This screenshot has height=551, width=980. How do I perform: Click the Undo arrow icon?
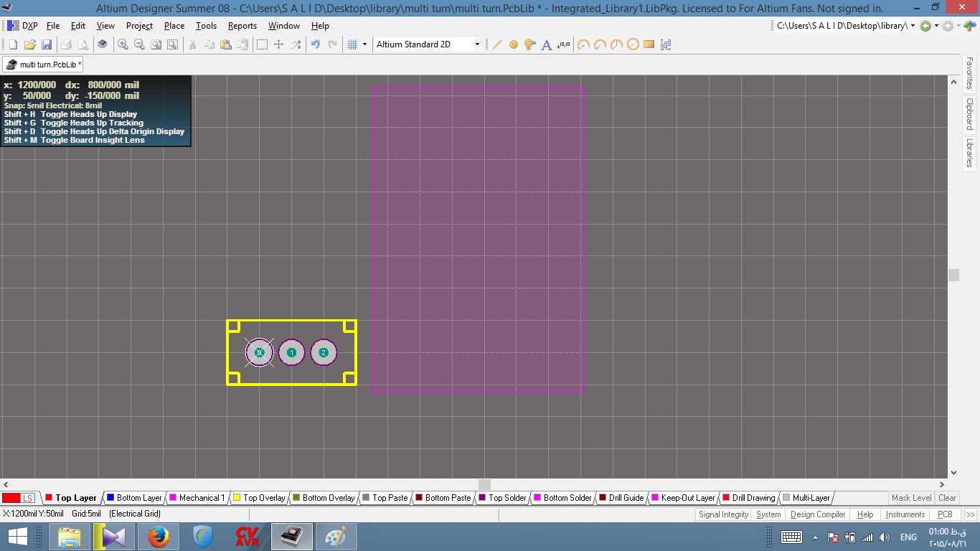pos(315,44)
